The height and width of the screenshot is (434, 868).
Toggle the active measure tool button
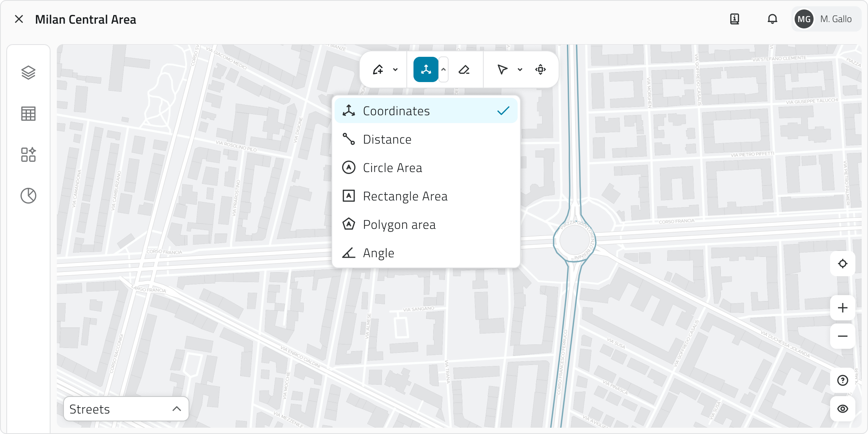pyautogui.click(x=426, y=70)
